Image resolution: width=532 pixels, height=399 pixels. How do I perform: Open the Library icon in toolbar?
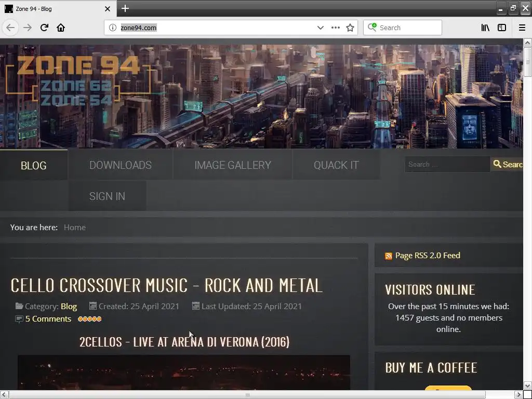pyautogui.click(x=486, y=28)
